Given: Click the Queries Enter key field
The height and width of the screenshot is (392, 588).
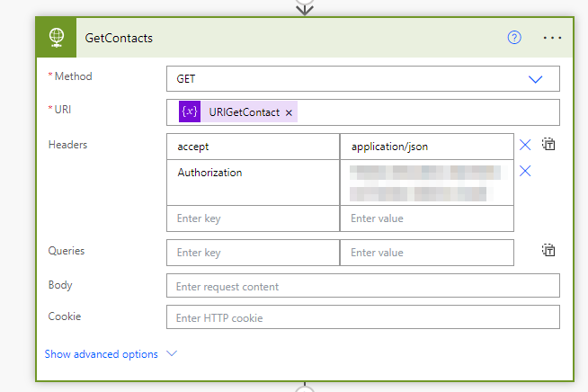Looking at the screenshot, I should [253, 253].
